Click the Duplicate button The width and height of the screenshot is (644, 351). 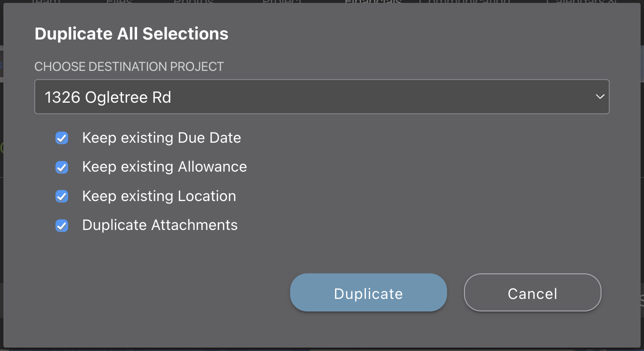(x=368, y=292)
